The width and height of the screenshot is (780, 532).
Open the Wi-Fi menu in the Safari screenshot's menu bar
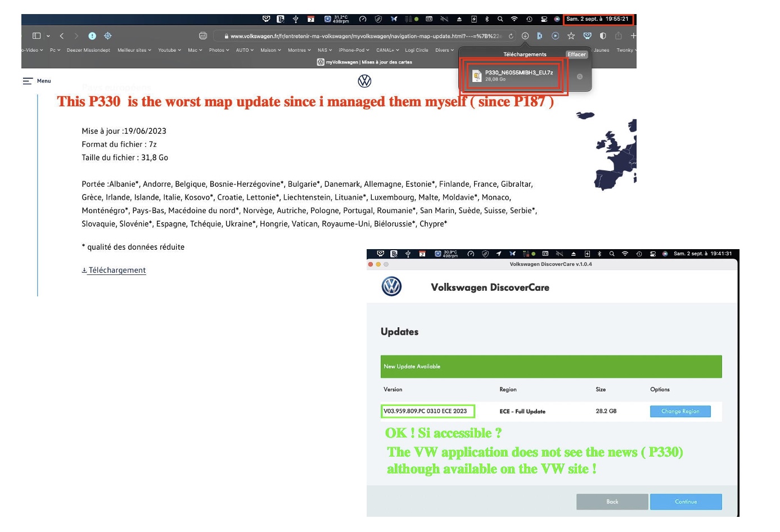[x=514, y=19]
